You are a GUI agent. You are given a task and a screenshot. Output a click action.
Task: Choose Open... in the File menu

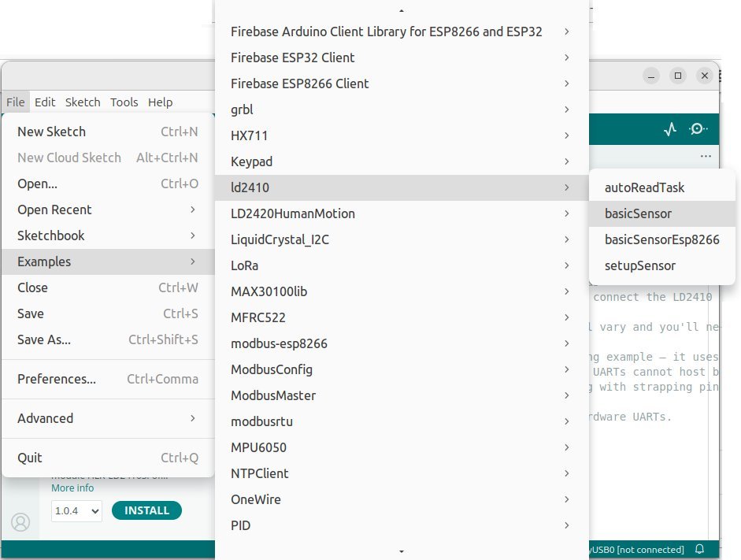pyautogui.click(x=108, y=184)
